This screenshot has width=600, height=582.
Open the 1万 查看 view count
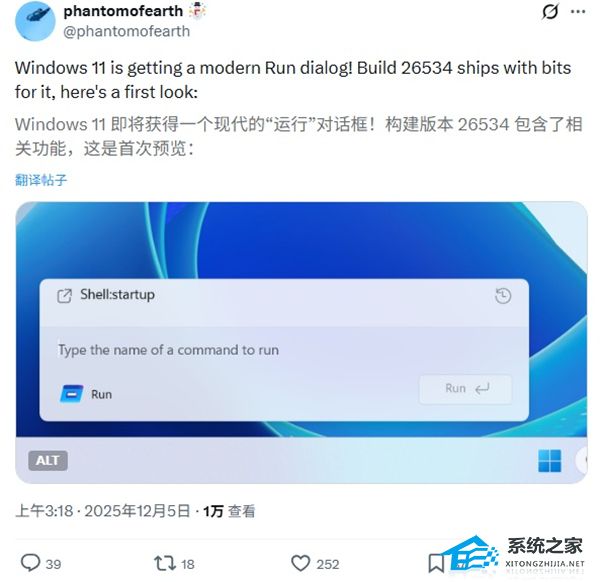coord(229,511)
